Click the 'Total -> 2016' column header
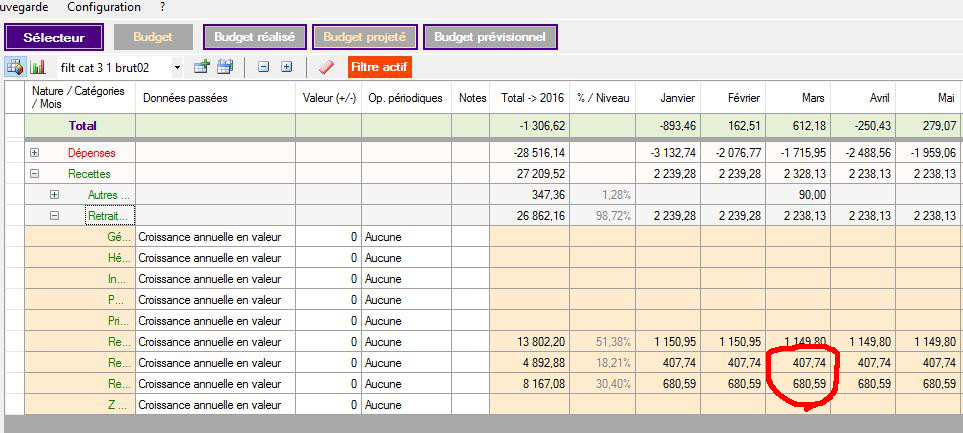963x433 pixels. (529, 98)
